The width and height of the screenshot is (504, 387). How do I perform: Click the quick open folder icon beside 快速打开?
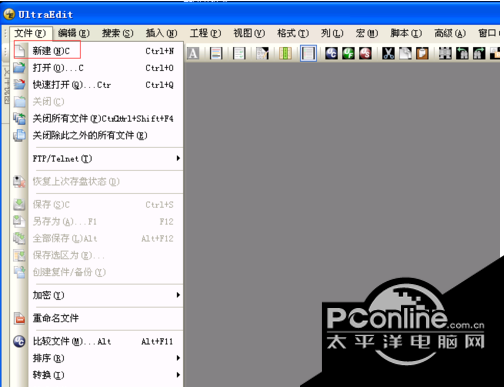[x=19, y=85]
